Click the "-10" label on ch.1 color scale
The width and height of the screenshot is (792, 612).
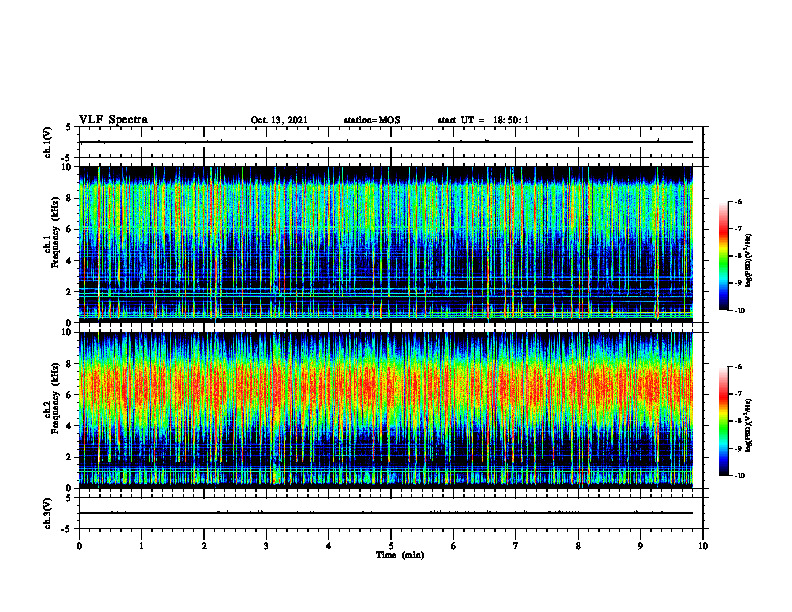(x=739, y=310)
